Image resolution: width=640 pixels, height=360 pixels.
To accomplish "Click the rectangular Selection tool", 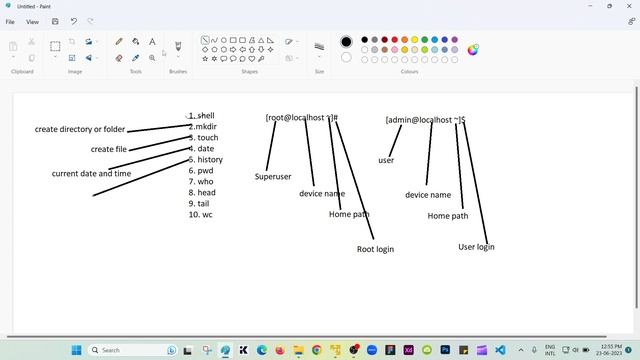I will point(55,46).
